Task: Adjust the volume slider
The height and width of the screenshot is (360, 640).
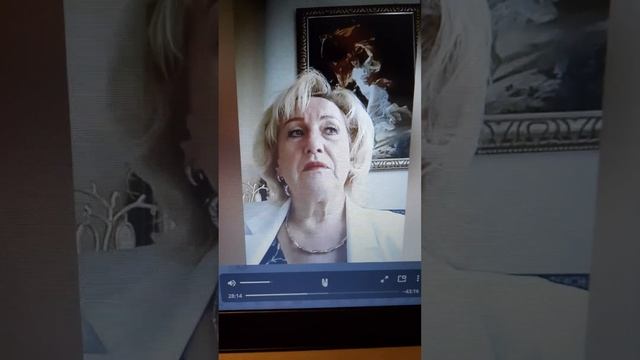Action: coord(255,282)
